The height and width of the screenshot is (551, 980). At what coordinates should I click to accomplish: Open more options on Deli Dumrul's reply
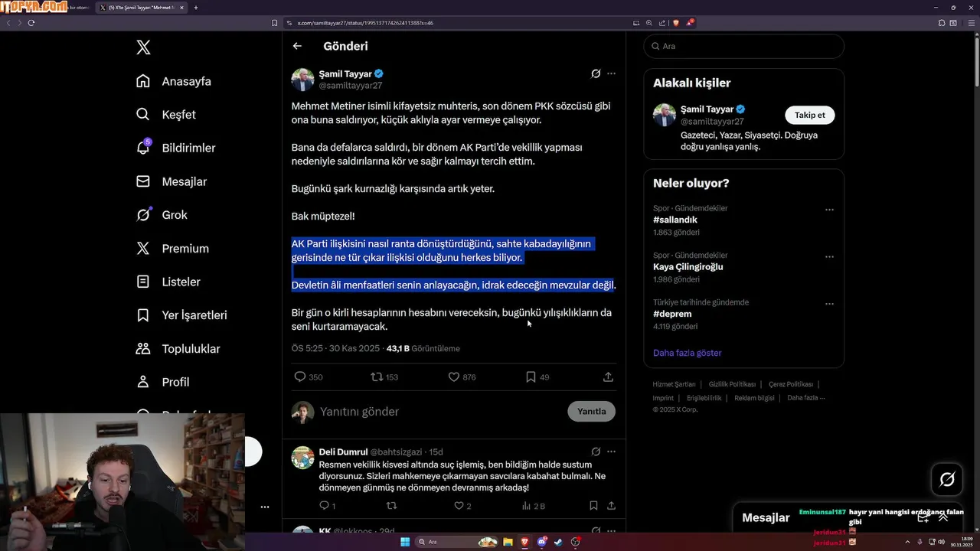point(611,452)
